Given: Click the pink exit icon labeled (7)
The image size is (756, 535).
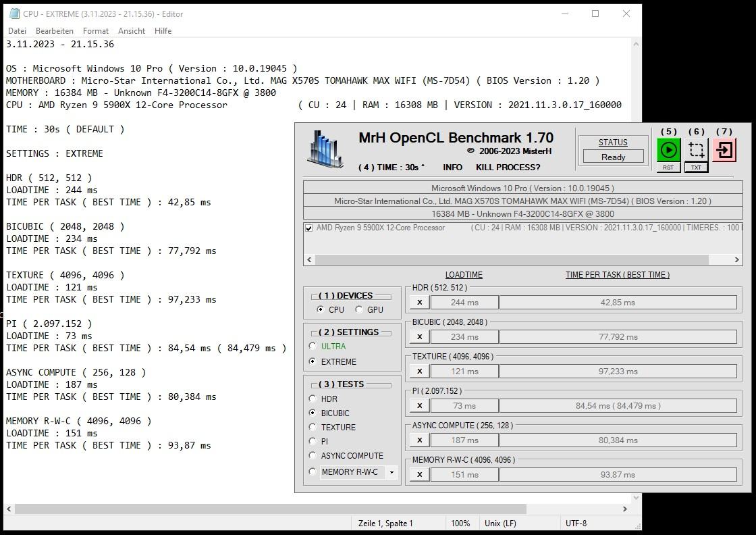Looking at the screenshot, I should pyautogui.click(x=724, y=150).
